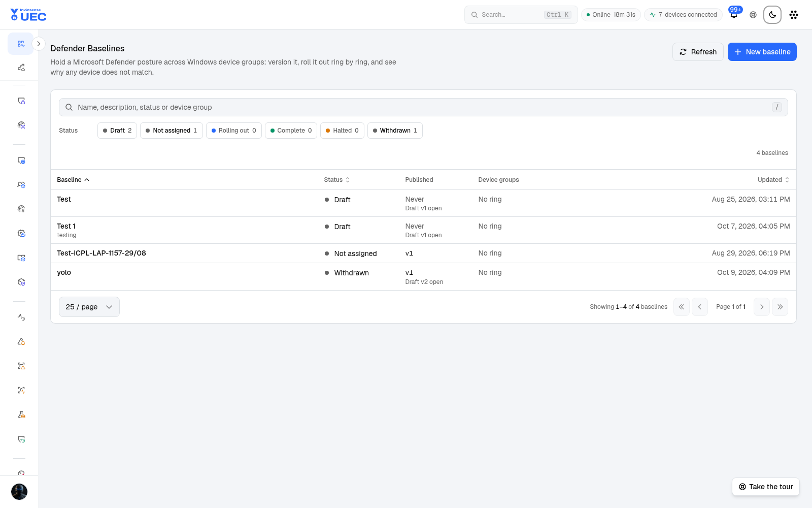Sort table by Status column

[x=337, y=180]
